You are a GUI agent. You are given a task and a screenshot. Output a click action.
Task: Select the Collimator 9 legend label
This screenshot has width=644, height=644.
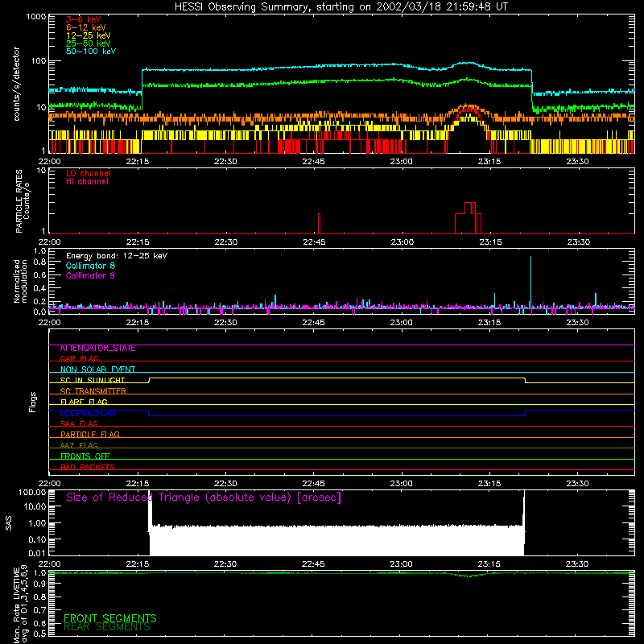(x=90, y=275)
